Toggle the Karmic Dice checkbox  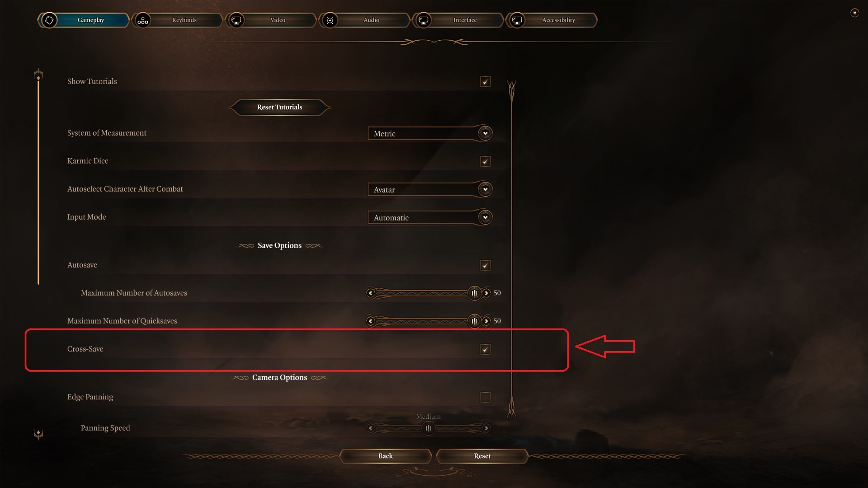point(485,161)
